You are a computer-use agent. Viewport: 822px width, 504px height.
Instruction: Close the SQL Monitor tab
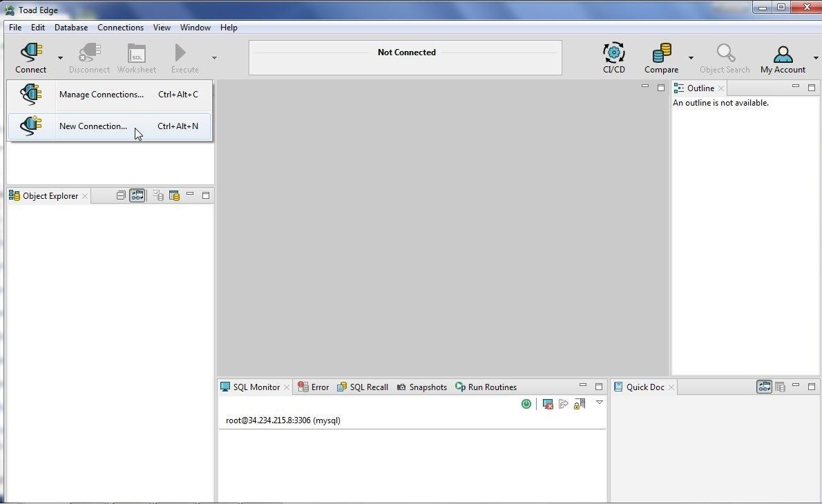pos(287,387)
